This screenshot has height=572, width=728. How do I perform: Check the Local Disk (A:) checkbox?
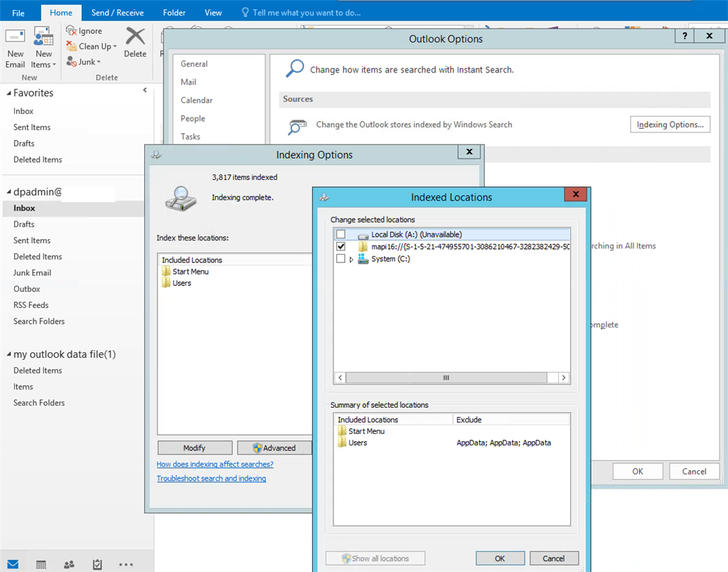click(341, 234)
